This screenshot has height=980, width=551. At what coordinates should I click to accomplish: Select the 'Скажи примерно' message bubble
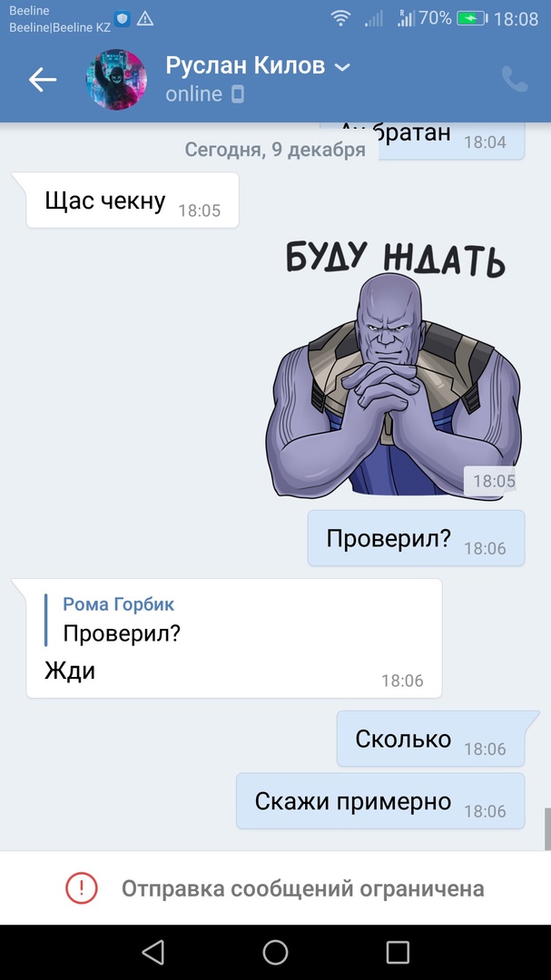[x=380, y=801]
